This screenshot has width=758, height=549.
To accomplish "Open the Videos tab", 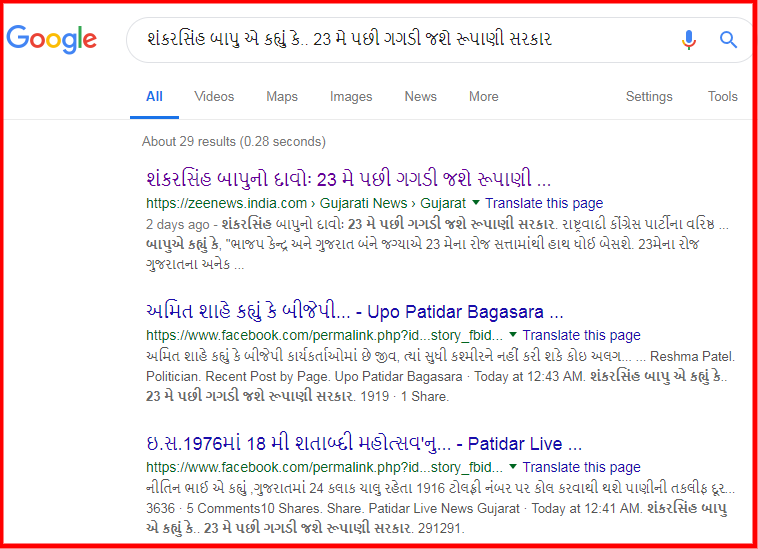I will [214, 97].
